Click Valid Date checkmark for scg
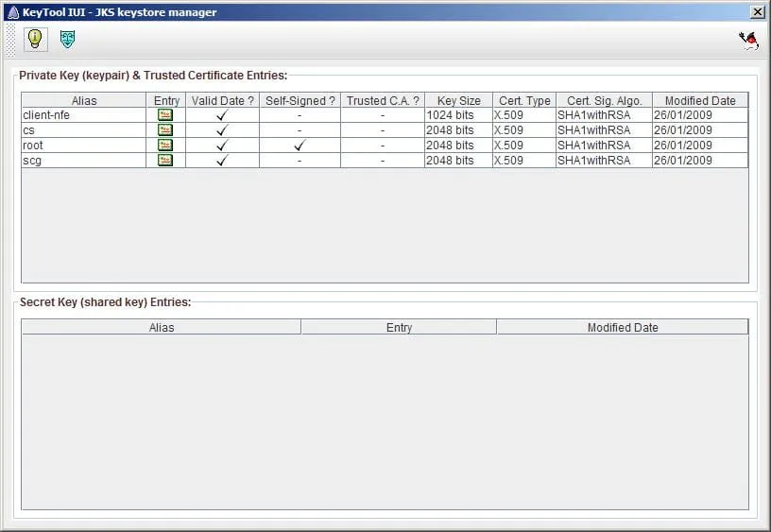 [222, 161]
